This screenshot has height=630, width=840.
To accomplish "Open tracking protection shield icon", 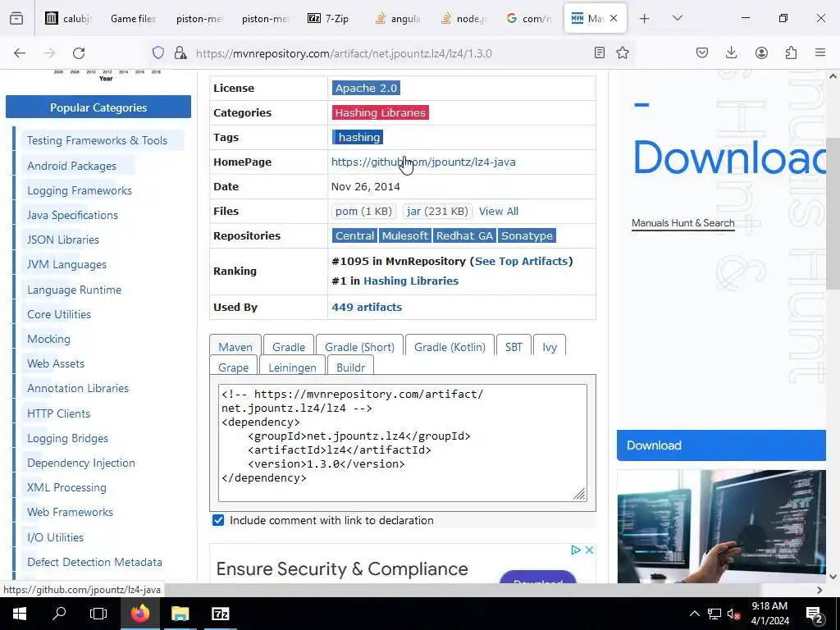I will (158, 53).
